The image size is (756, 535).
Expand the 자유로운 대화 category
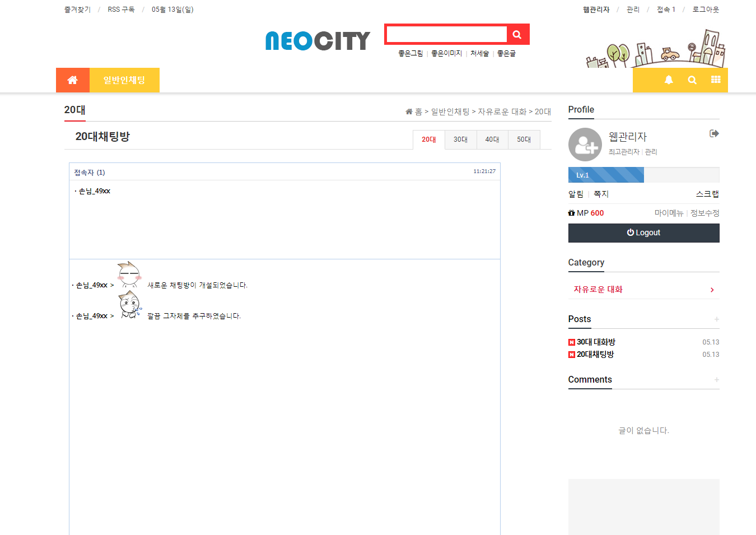(x=644, y=290)
